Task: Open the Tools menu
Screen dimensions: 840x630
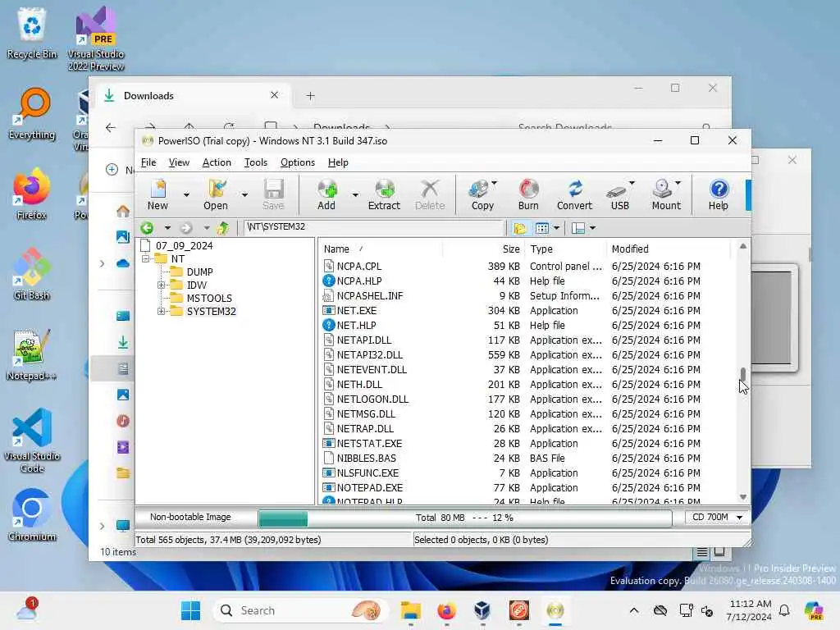Action: 256,162
